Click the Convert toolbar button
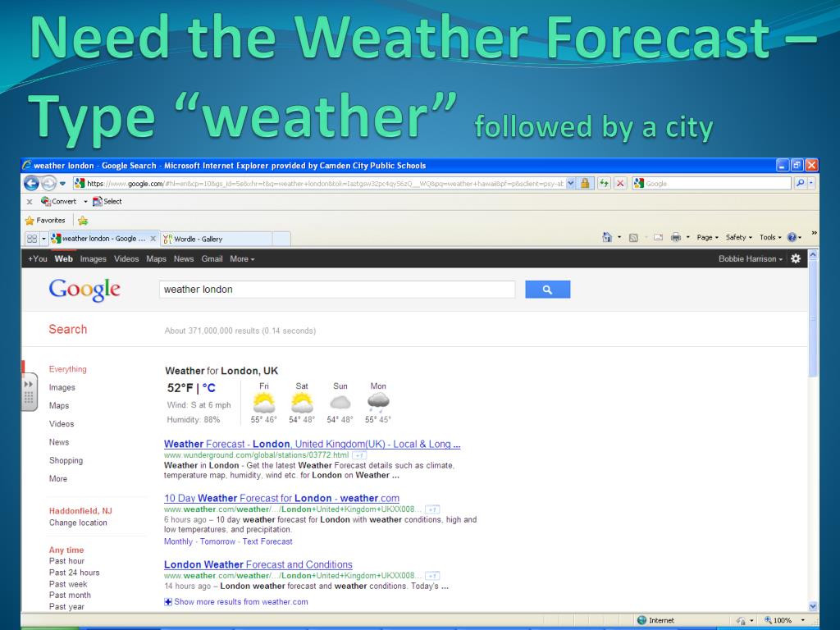This screenshot has width=840, height=630. [x=59, y=202]
